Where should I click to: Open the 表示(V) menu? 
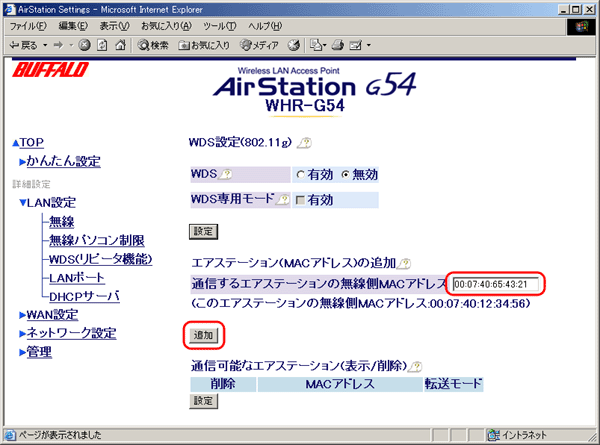(x=114, y=26)
